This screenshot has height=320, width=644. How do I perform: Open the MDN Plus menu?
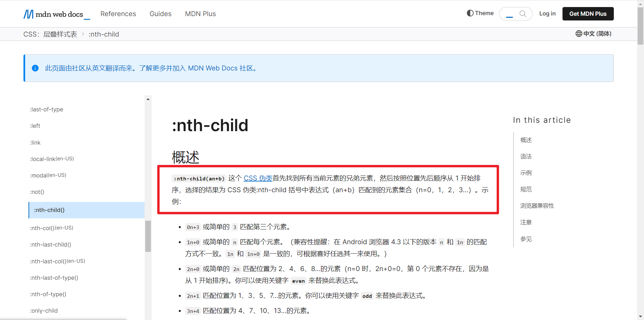coord(200,14)
